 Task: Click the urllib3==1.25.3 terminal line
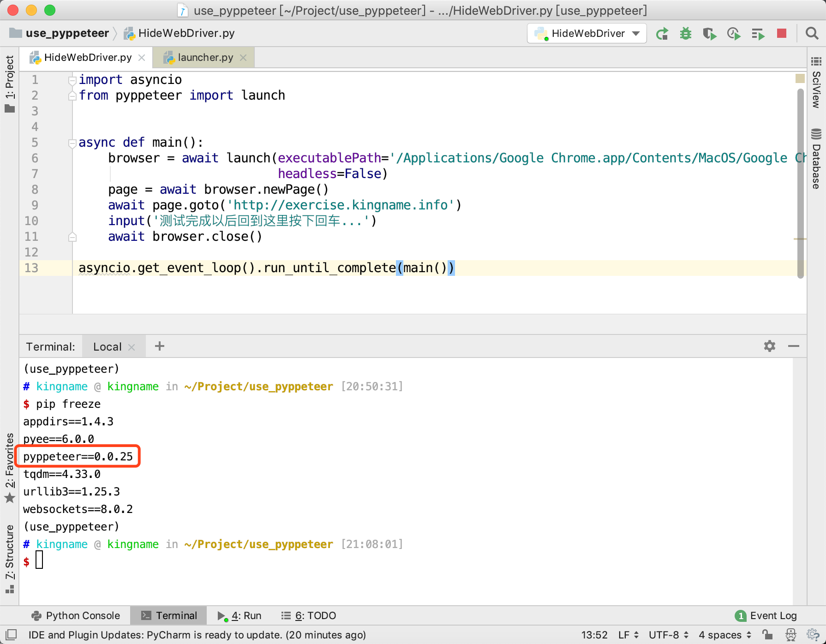point(72,492)
